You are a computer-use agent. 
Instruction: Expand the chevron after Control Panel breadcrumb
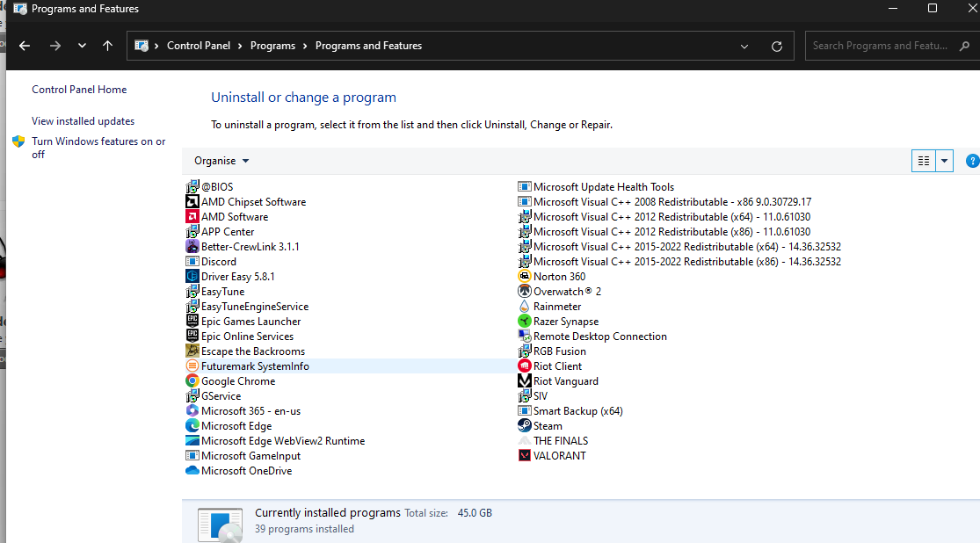(240, 46)
